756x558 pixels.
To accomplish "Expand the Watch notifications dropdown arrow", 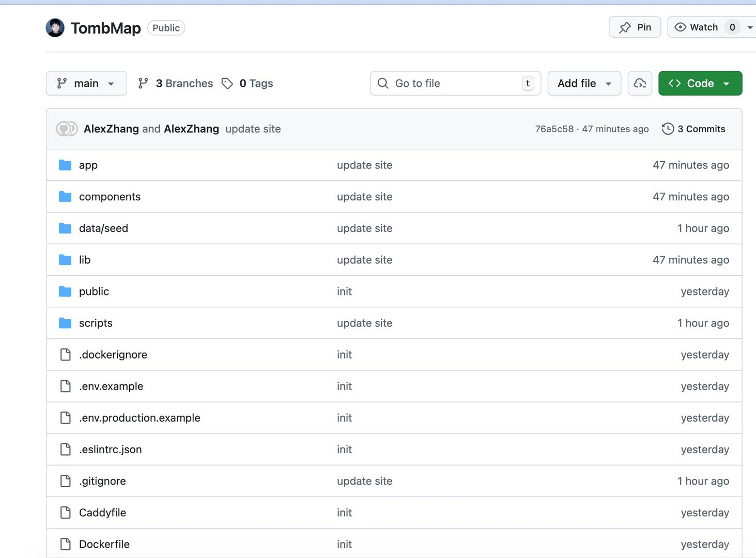I will point(750,27).
